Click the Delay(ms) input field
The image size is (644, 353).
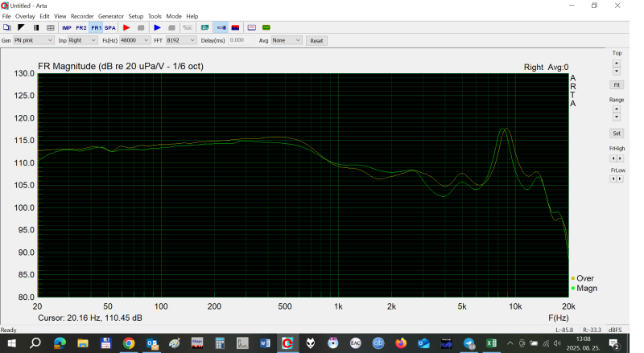(241, 40)
